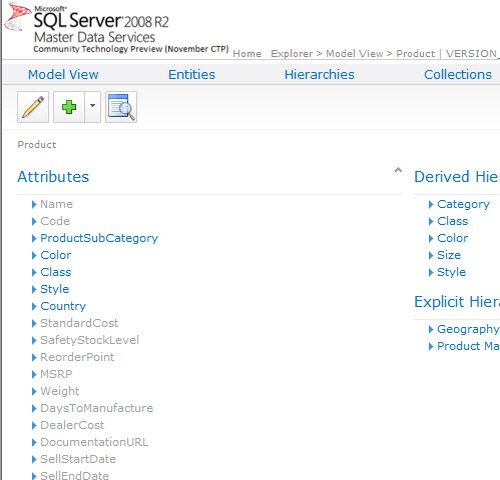Open the Hierarchies menu
The height and width of the screenshot is (480, 500).
pyautogui.click(x=319, y=74)
